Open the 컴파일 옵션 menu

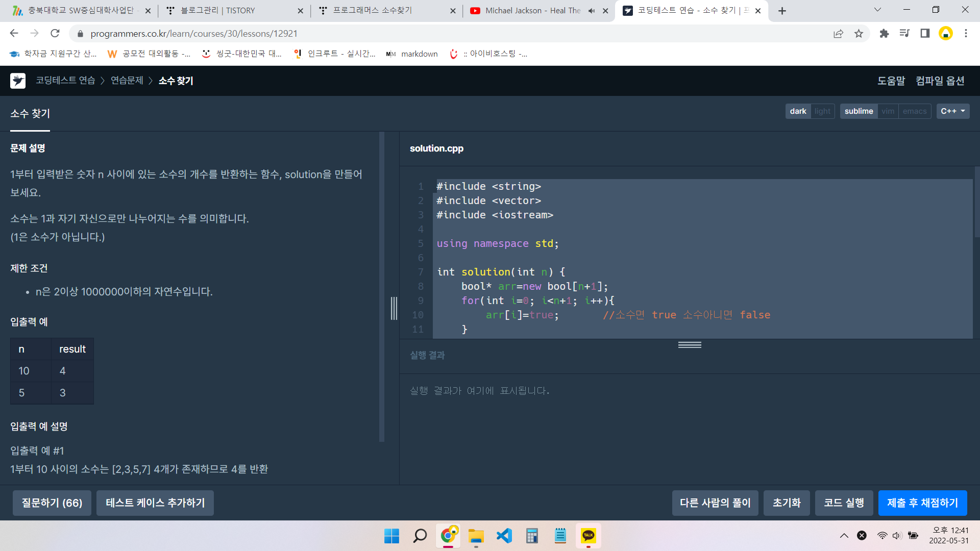[x=940, y=81]
